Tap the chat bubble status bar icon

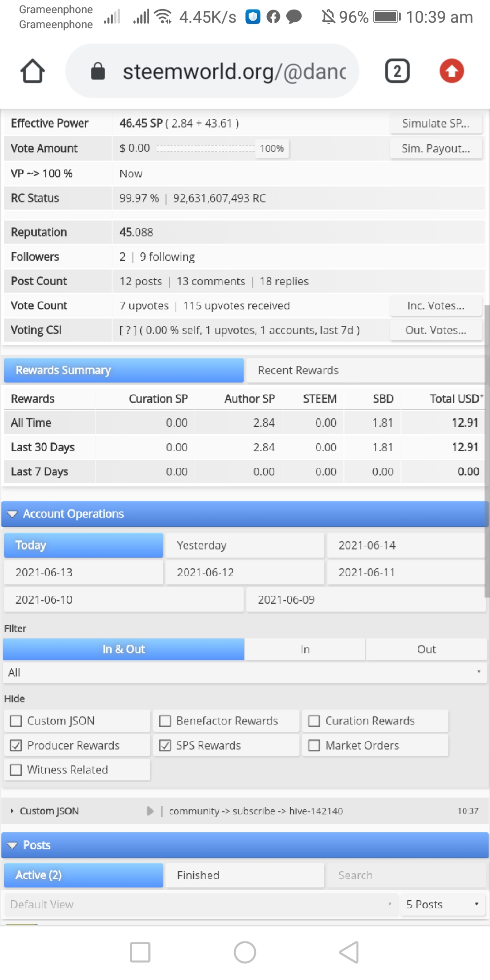point(294,17)
